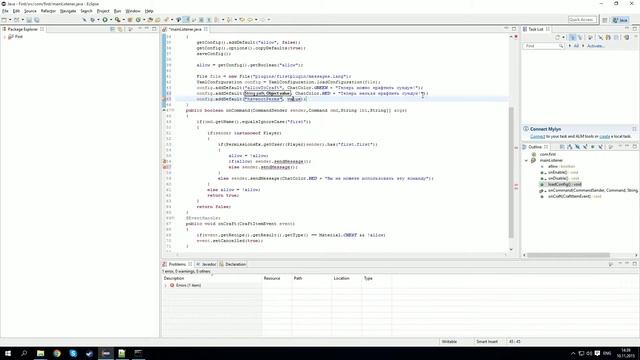This screenshot has height=360, width=640.
Task: Open Package Explorer view menu
Action: pyautogui.click(x=130, y=29)
